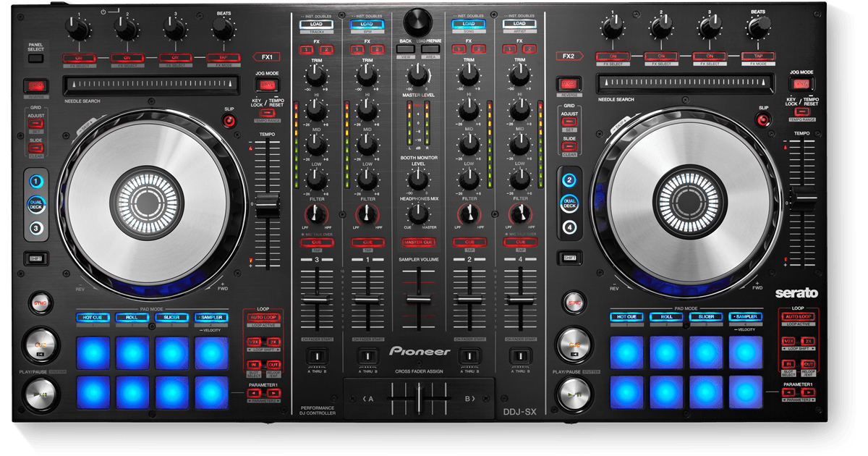Click the PANEL SELECT button
The width and height of the screenshot is (868, 456).
[x=35, y=58]
